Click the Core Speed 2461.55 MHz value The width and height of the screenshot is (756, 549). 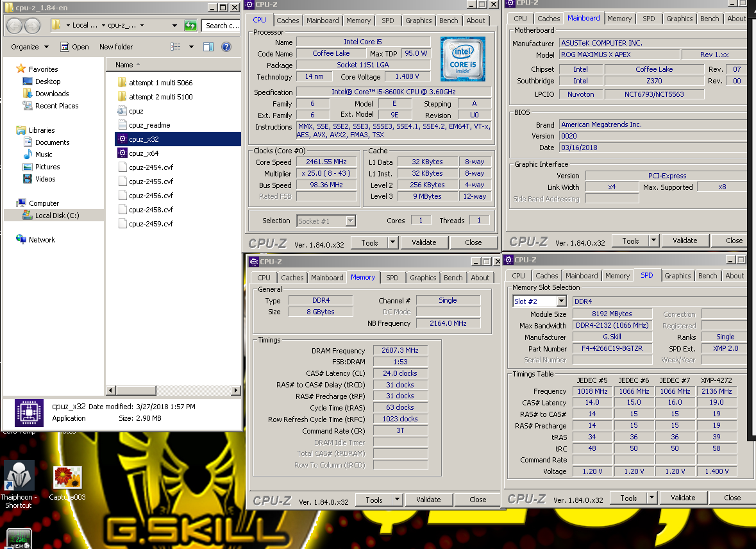[x=326, y=162]
